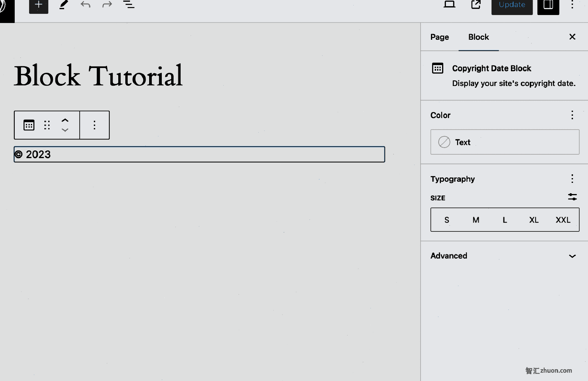The height and width of the screenshot is (381, 588).
Task: Click the Update button
Action: [x=512, y=5]
